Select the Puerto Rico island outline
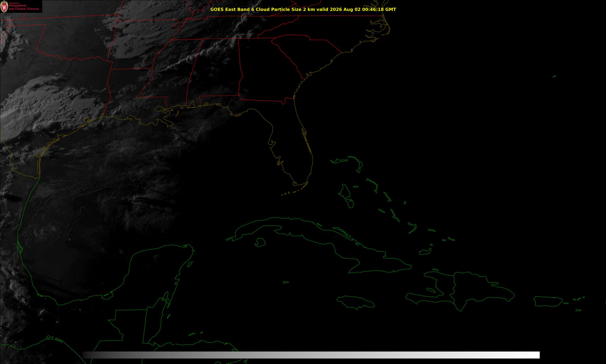The image size is (606, 364). coord(548,301)
